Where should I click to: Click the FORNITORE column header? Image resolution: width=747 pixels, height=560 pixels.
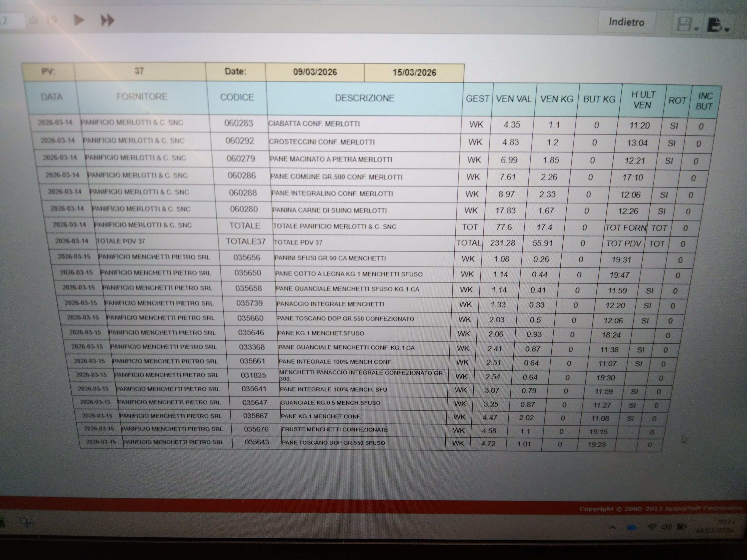coord(142,97)
